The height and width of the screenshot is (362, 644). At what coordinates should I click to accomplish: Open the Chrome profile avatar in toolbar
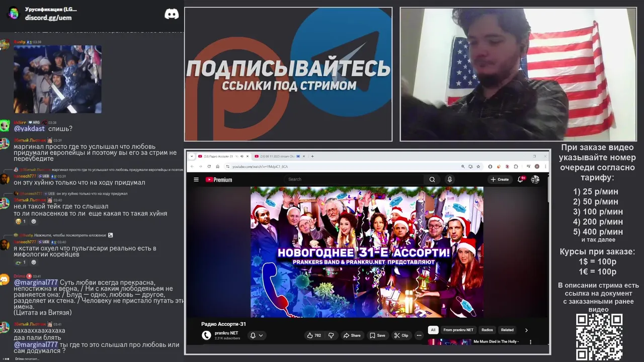click(537, 166)
